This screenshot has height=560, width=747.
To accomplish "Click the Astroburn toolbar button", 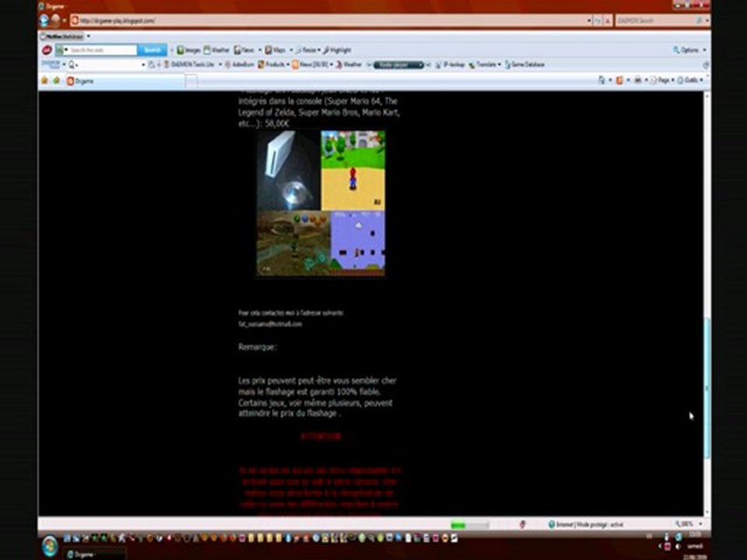I will coord(239,65).
